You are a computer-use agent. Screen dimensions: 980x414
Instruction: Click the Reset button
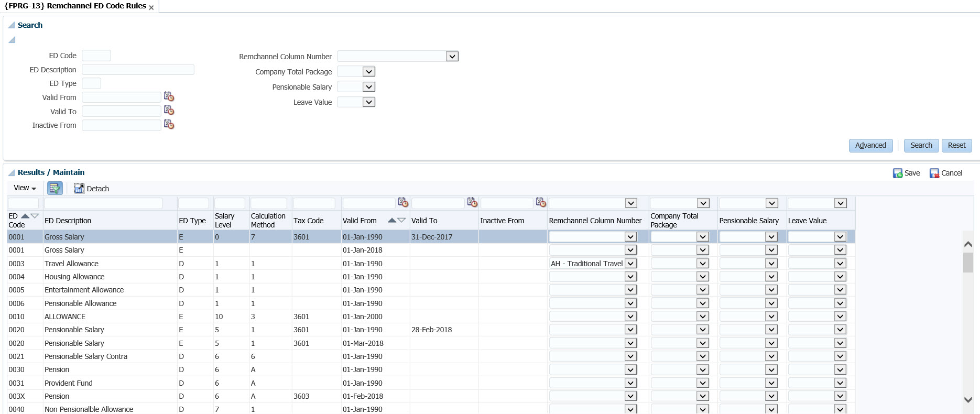(956, 146)
